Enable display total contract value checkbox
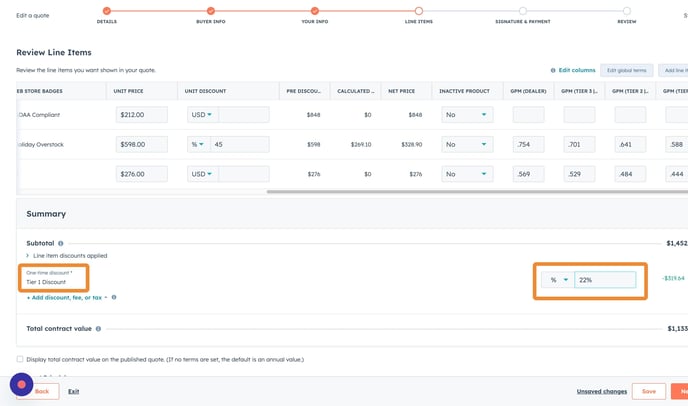The image size is (688, 406). (20, 359)
